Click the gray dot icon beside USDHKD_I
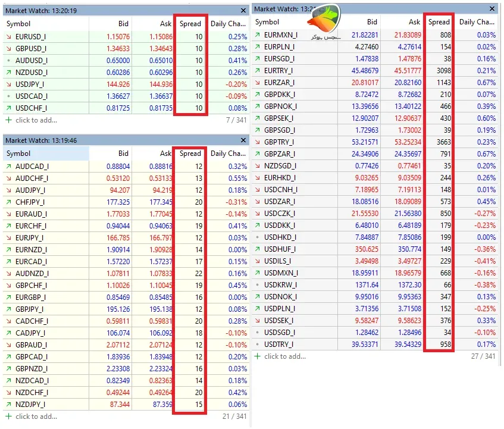Viewport: 504px width, 429px height. 258,237
